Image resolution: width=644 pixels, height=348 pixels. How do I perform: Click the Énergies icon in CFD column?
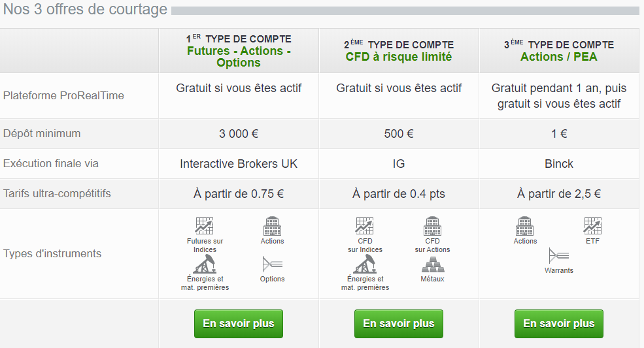(365, 264)
